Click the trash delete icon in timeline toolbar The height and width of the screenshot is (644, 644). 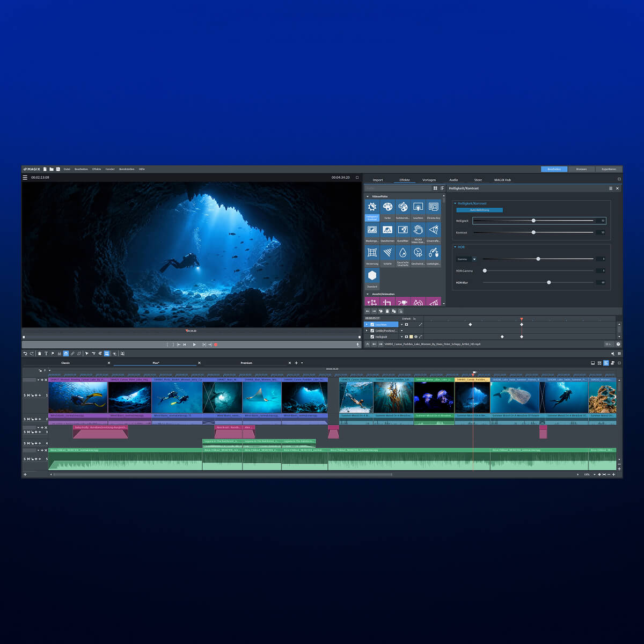(39, 354)
